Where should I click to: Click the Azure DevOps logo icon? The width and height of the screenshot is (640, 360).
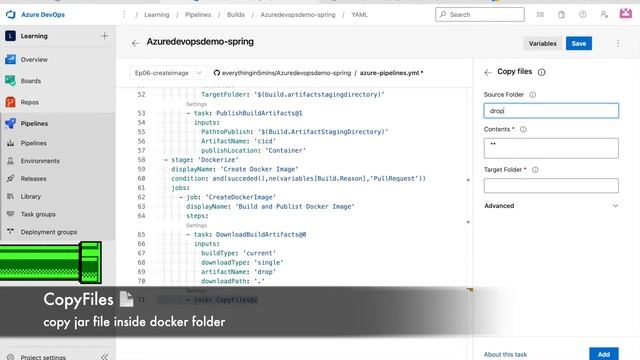click(11, 15)
